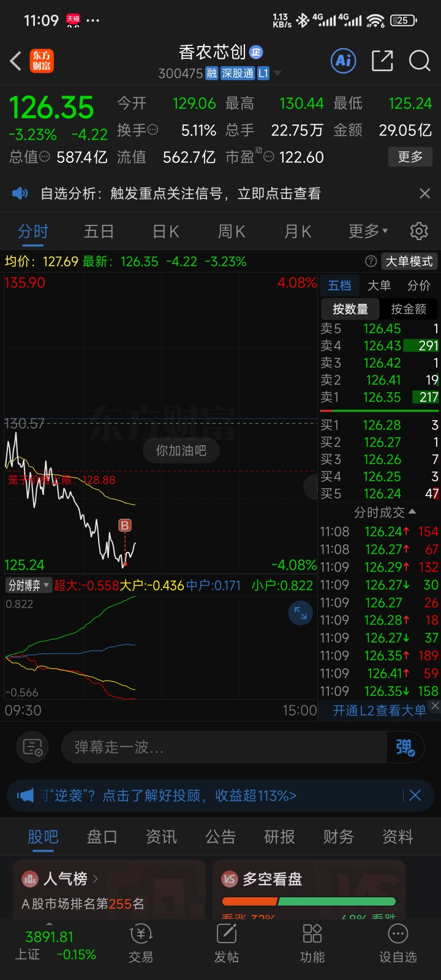441x980 pixels.
Task: Expand the 更多 chart period dropdown
Action: pyautogui.click(x=369, y=232)
